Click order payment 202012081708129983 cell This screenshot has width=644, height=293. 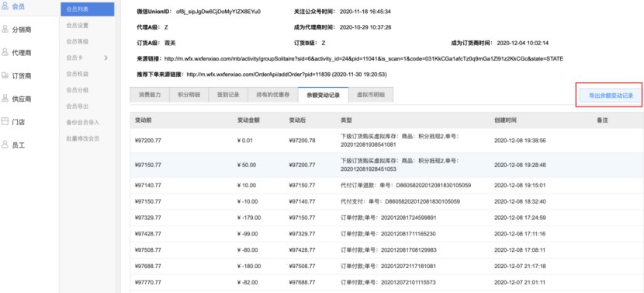[389, 250]
